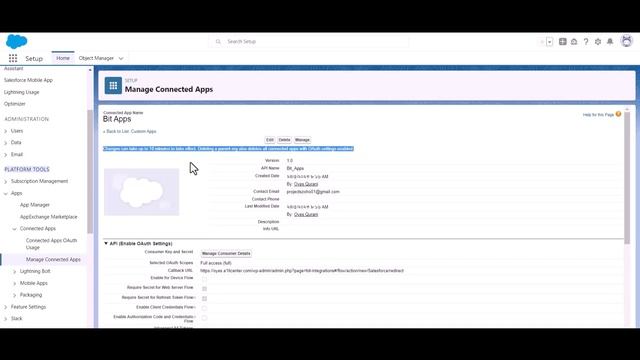The width and height of the screenshot is (640, 360).
Task: Open Connected Apps OAuth Usage
Action: (x=51, y=244)
